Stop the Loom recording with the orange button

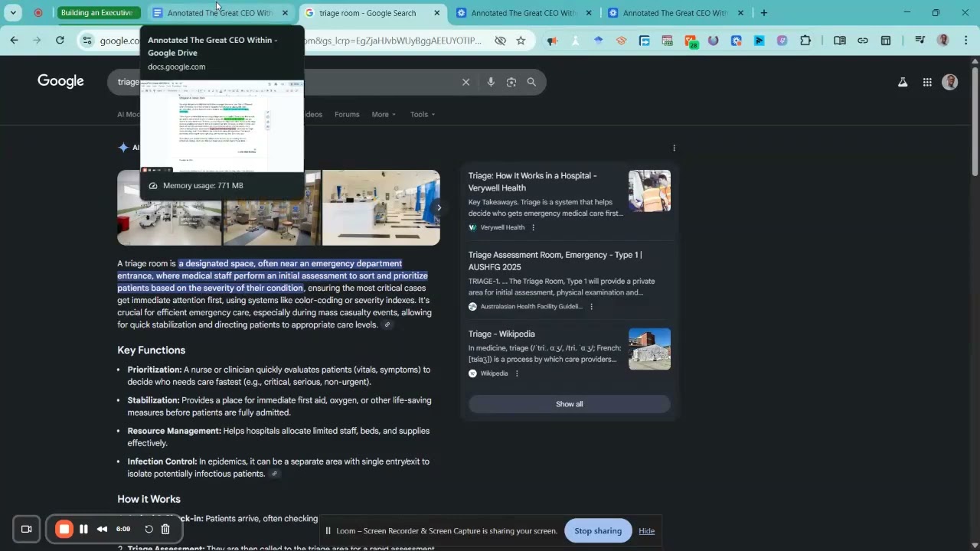point(64,529)
